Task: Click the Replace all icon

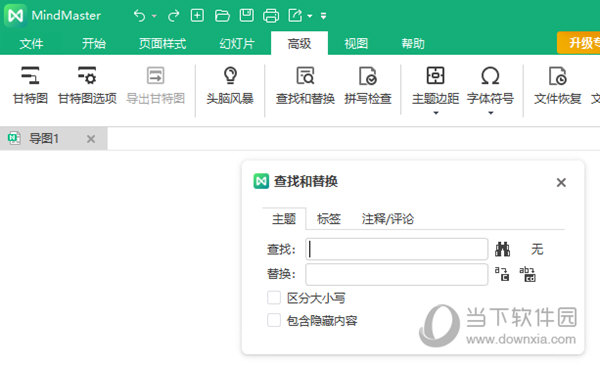Action: point(527,274)
